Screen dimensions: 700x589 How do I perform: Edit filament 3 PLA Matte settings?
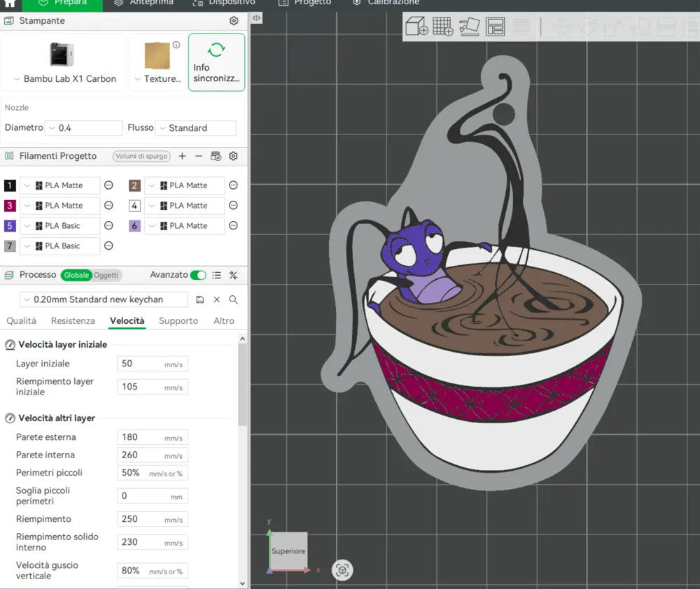108,205
